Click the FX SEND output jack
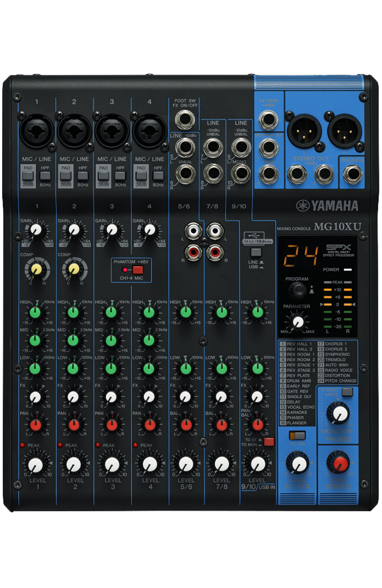Image resolution: width=382 pixels, height=588 pixels. pyautogui.click(x=268, y=120)
